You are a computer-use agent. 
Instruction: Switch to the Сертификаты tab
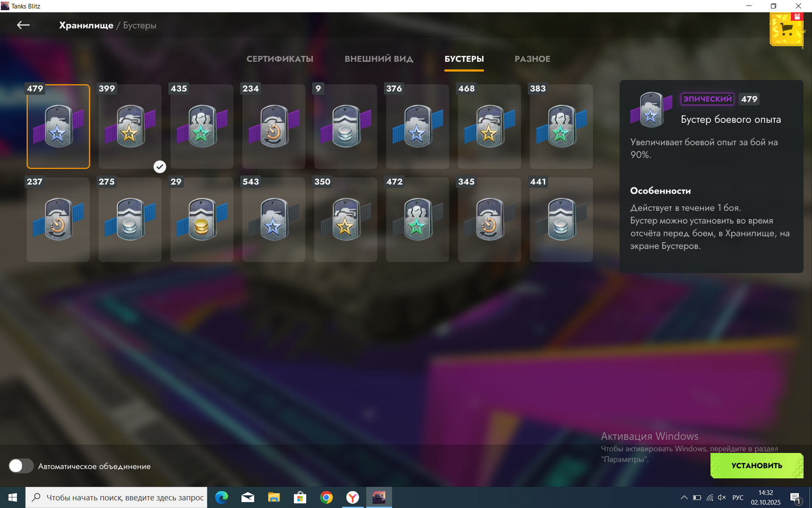pyautogui.click(x=280, y=59)
